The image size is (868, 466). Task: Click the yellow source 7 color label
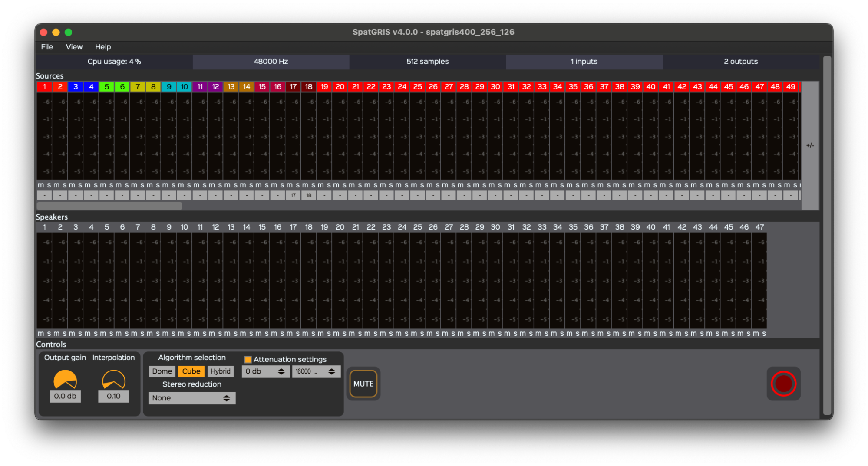[x=138, y=87]
